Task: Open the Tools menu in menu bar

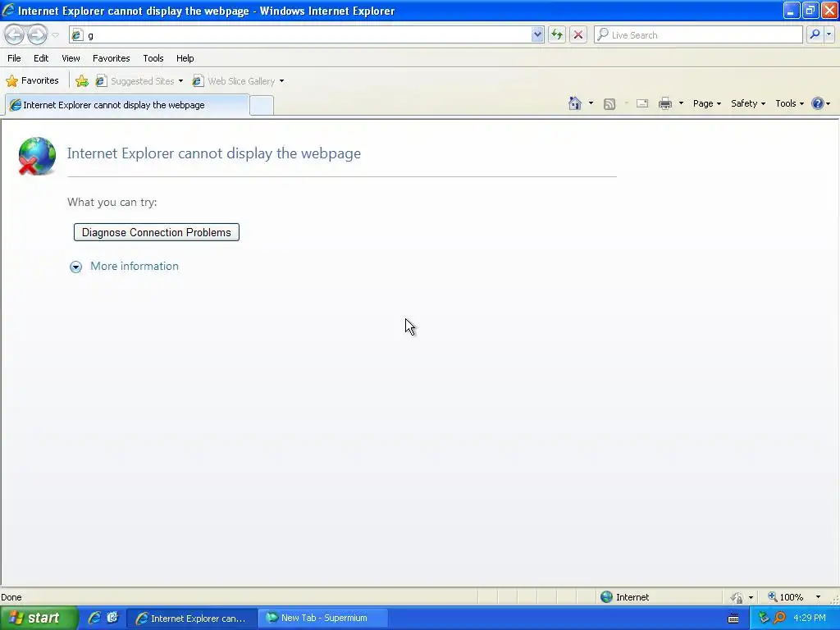Action: coord(153,58)
